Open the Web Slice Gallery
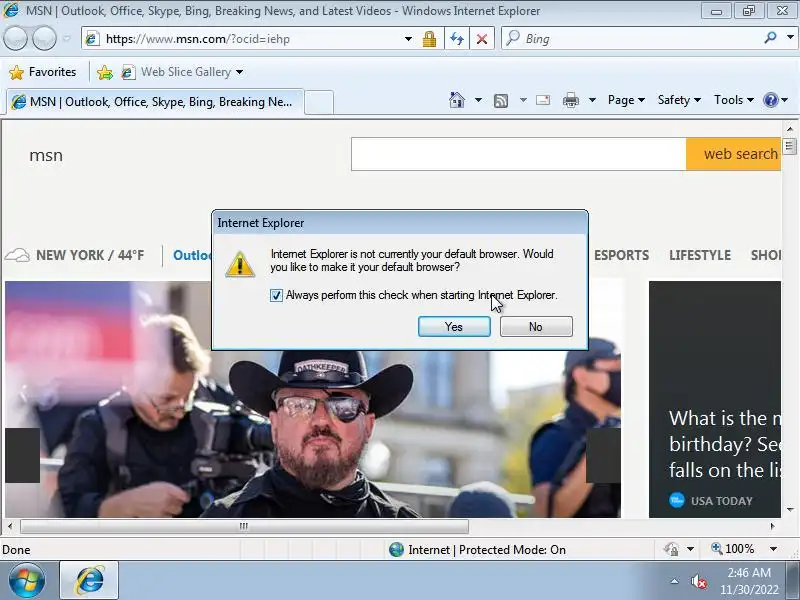 (x=182, y=72)
